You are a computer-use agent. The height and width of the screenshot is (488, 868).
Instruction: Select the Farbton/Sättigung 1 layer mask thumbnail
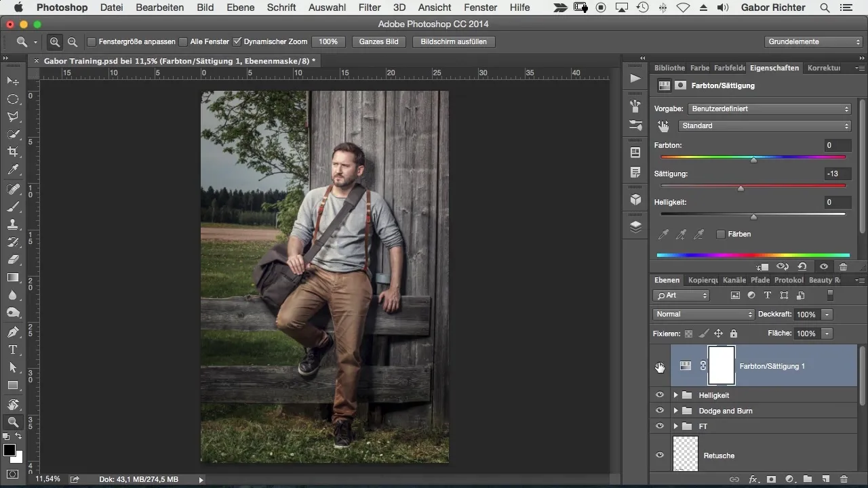722,366
